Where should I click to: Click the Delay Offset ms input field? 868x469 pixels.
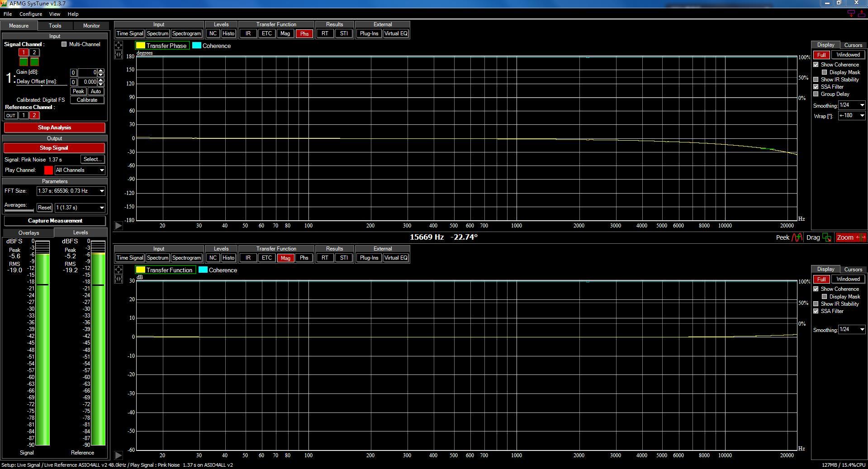point(89,82)
